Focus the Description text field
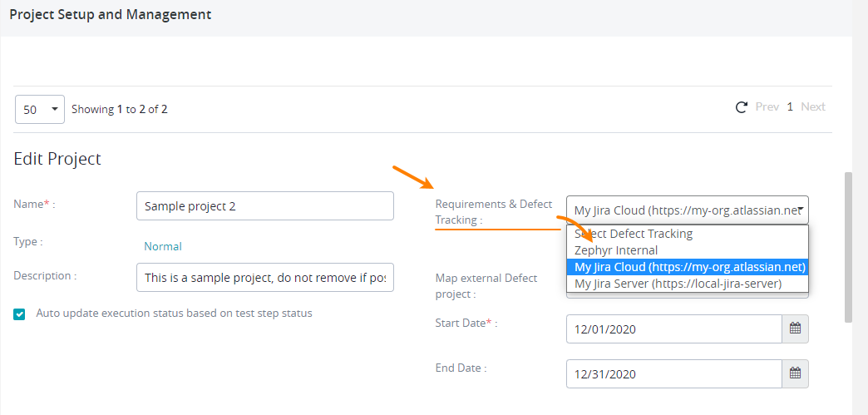The height and width of the screenshot is (415, 868). coord(264,278)
